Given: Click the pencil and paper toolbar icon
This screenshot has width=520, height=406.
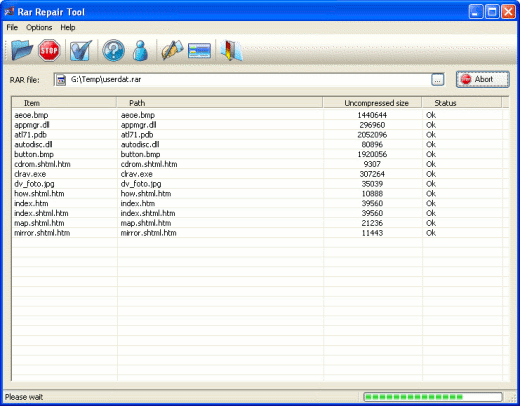Looking at the screenshot, I should pos(172,50).
